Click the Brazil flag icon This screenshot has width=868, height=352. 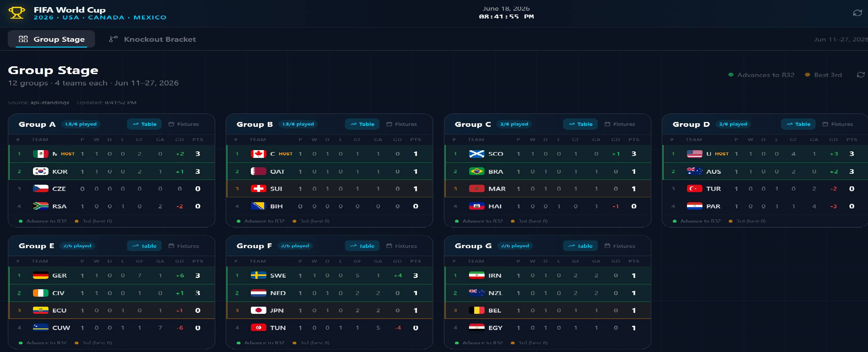click(x=477, y=171)
